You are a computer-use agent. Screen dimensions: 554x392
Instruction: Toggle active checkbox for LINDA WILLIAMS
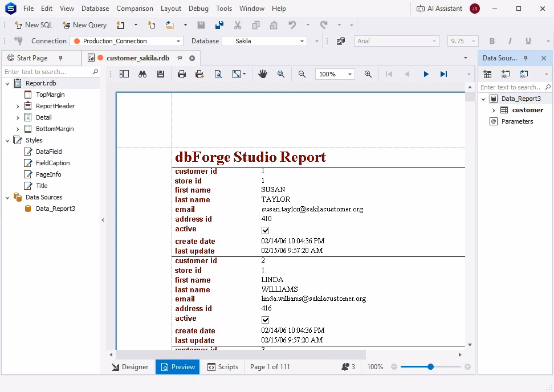pos(266,320)
